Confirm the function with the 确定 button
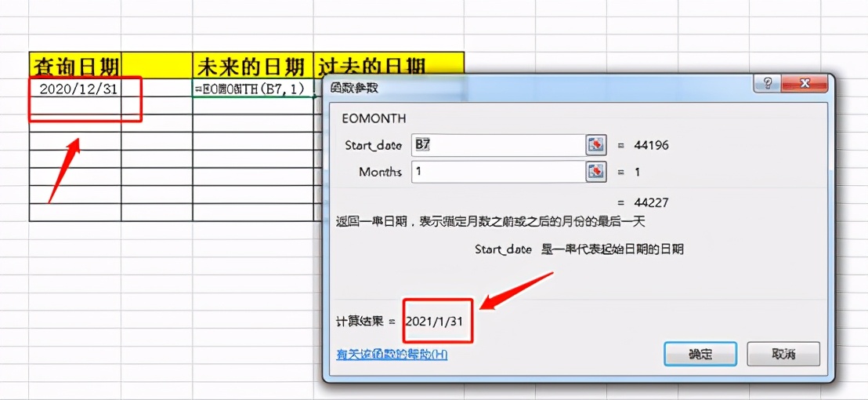This screenshot has width=868, height=400. point(700,354)
